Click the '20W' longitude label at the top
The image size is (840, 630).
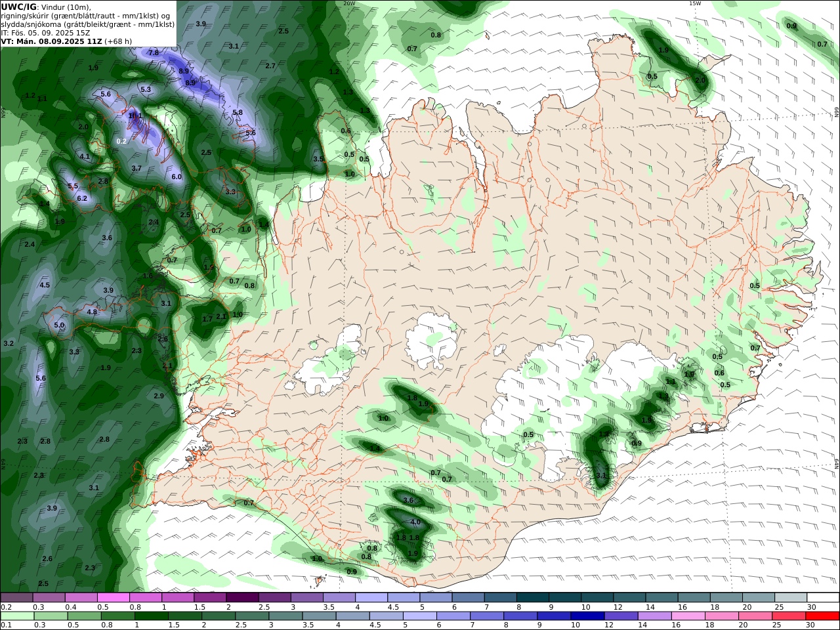349,3
